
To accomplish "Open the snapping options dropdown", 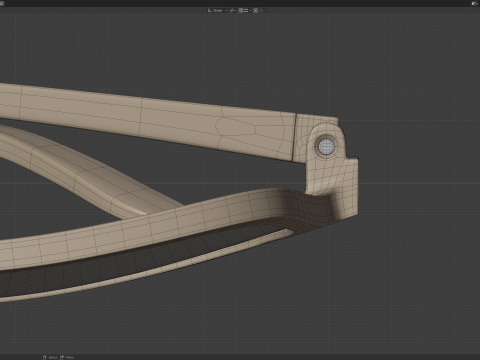I will click(247, 11).
